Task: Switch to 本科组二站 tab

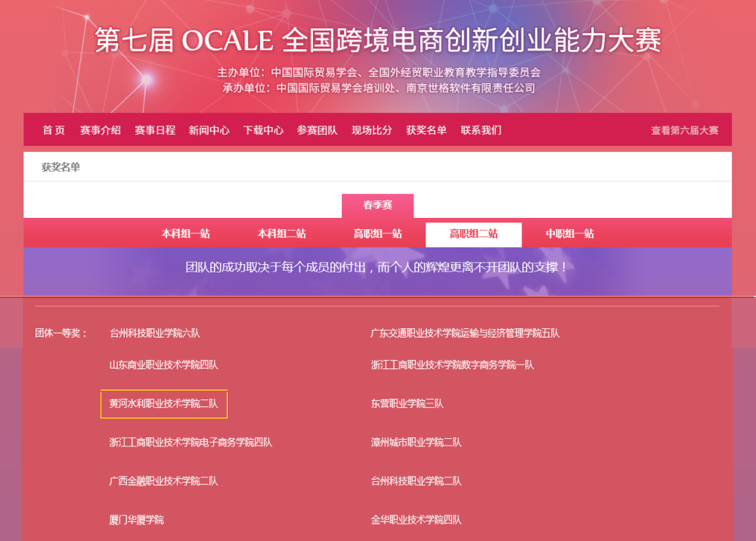Action: [281, 234]
